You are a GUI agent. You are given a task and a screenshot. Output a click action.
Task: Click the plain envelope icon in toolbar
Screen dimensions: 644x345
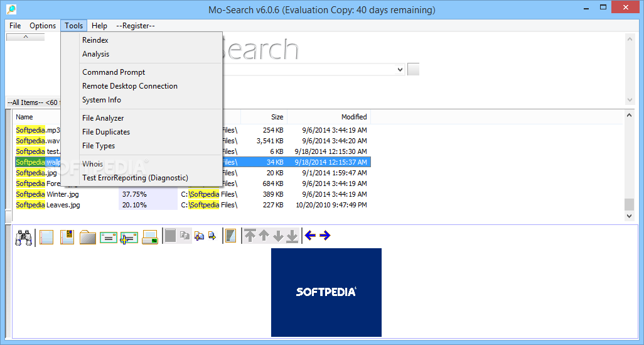tap(109, 238)
